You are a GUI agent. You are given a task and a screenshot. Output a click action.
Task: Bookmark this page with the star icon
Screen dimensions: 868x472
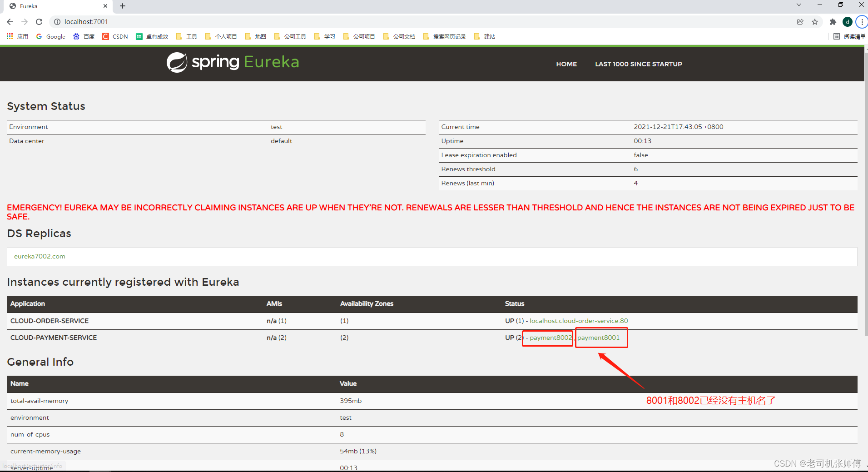[x=815, y=22]
